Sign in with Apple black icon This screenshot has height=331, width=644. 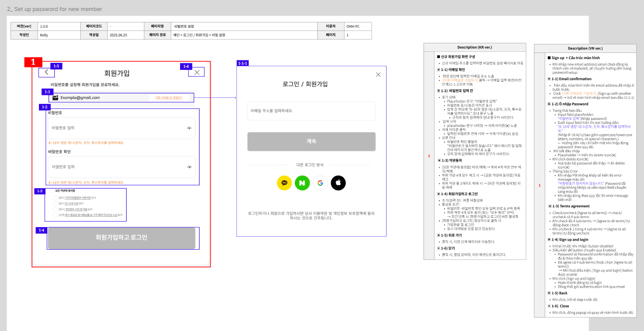tap(338, 183)
